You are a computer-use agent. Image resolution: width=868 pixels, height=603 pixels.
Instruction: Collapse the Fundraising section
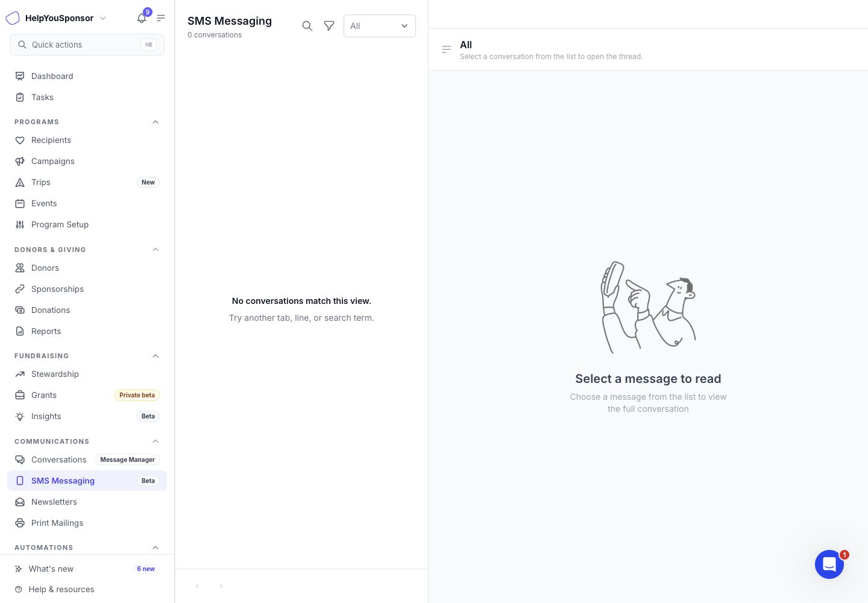(156, 356)
